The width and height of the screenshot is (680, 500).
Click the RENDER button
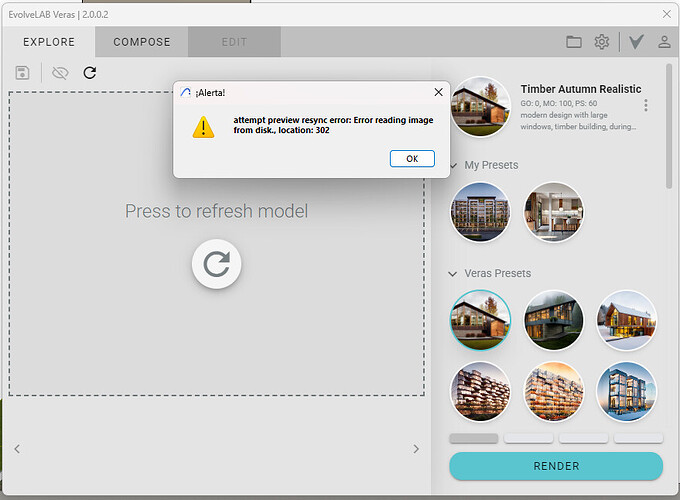556,466
